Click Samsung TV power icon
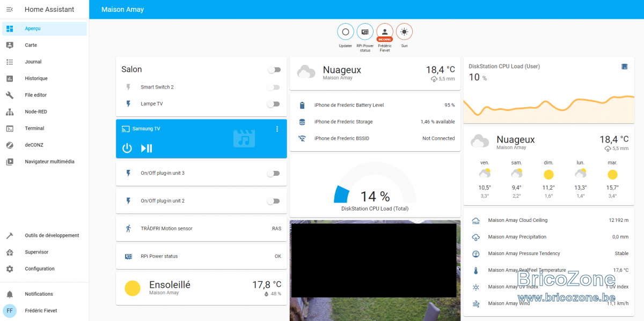The image size is (644, 321). coord(127,148)
